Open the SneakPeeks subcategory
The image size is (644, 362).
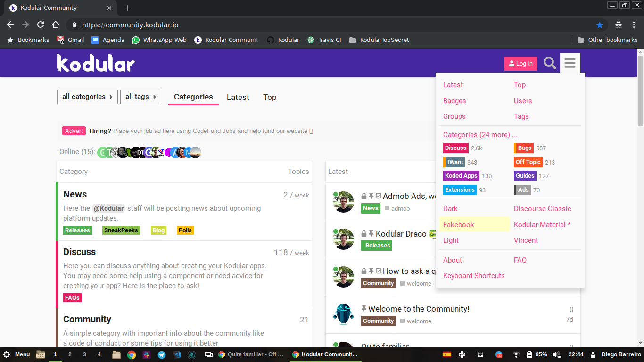(121, 230)
